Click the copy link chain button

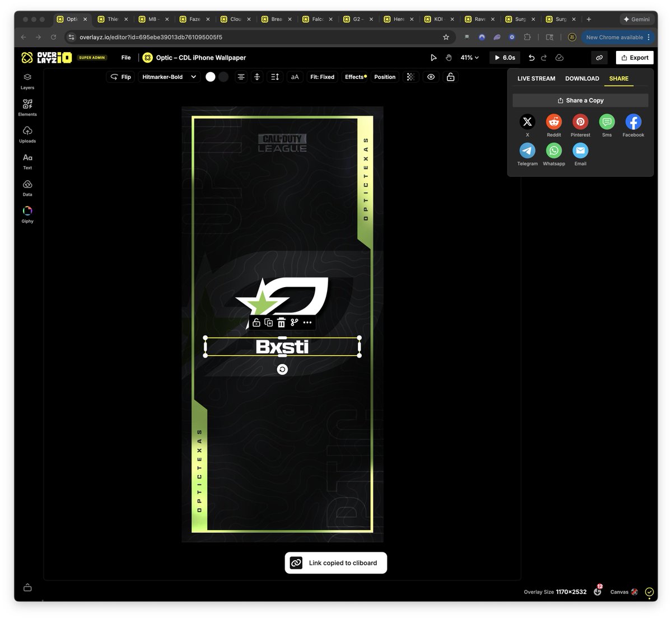pyautogui.click(x=599, y=58)
